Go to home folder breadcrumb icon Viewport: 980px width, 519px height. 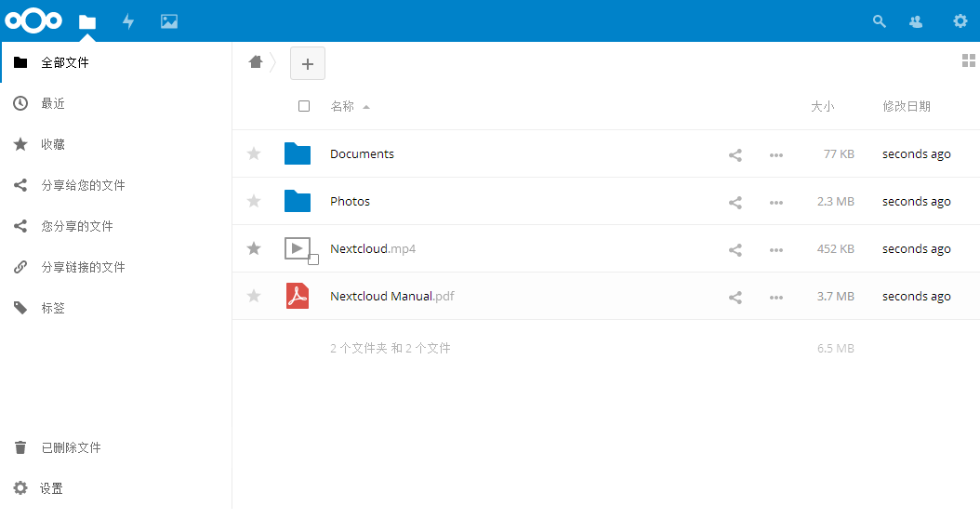click(x=256, y=62)
